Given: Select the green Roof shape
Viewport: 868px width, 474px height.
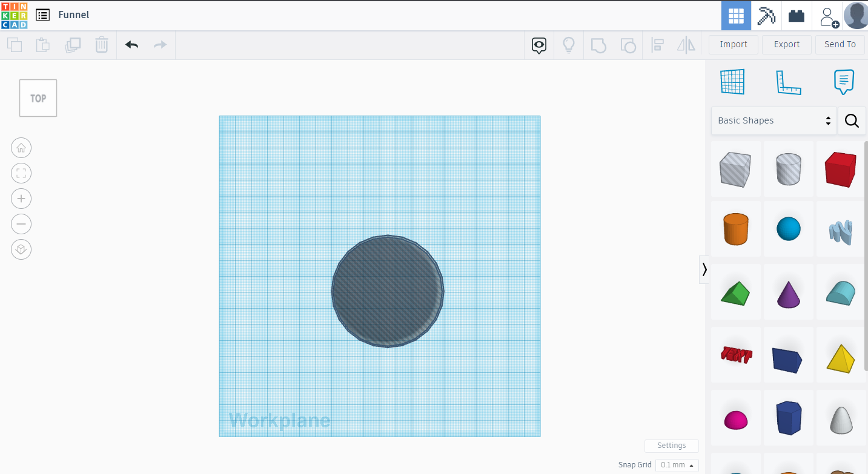Looking at the screenshot, I should pos(735,293).
